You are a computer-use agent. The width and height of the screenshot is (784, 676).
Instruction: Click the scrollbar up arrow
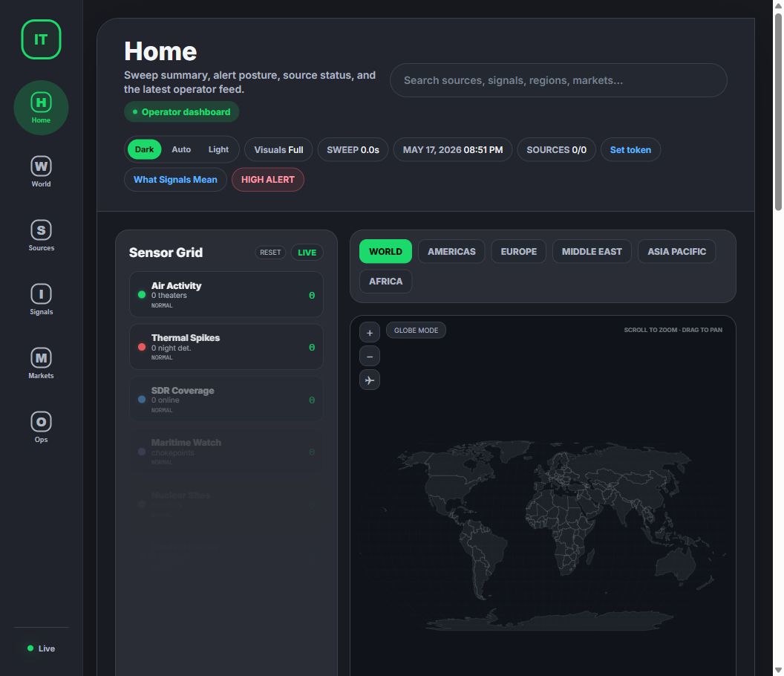click(778, 5)
